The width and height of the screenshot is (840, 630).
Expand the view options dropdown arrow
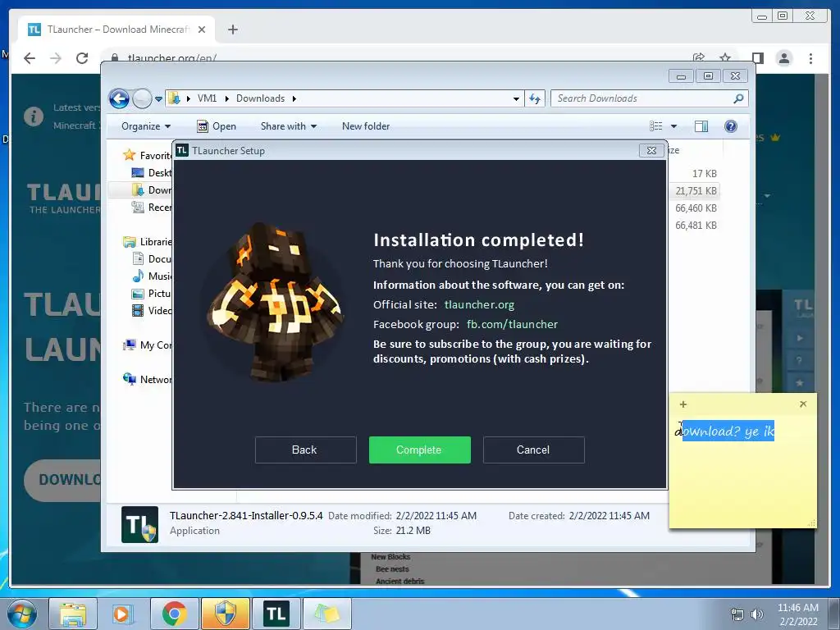coord(674,126)
